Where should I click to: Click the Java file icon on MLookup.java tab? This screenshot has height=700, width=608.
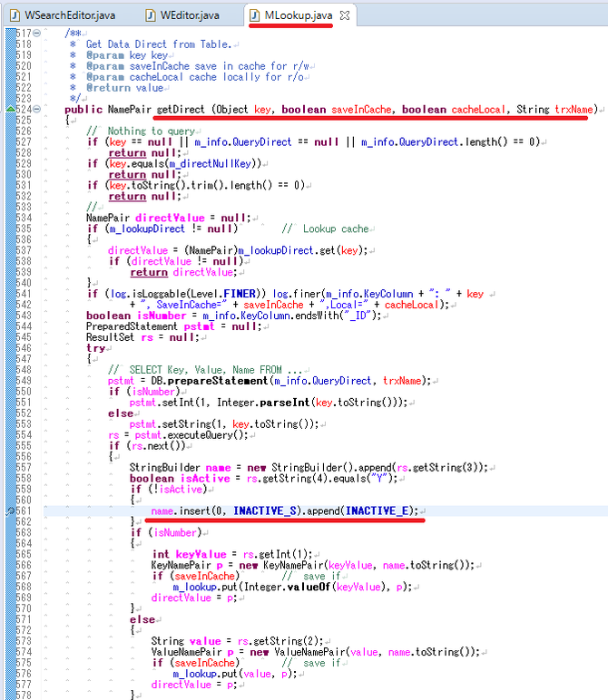click(255, 15)
